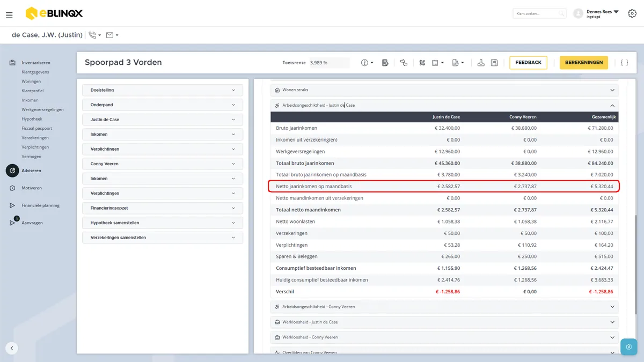This screenshot has height=362, width=644.
Task: Click the Toetsrente percentage field
Action: pos(330,63)
